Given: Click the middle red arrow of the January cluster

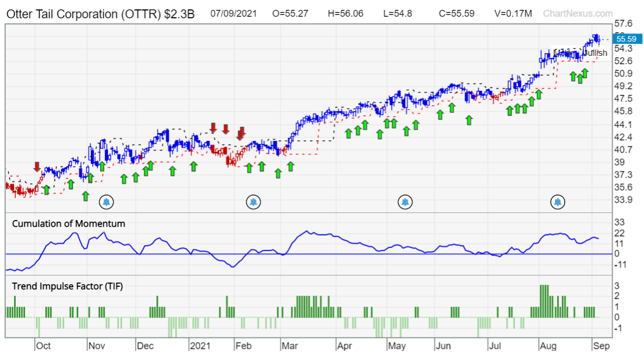Looking at the screenshot, I should tap(226, 129).
